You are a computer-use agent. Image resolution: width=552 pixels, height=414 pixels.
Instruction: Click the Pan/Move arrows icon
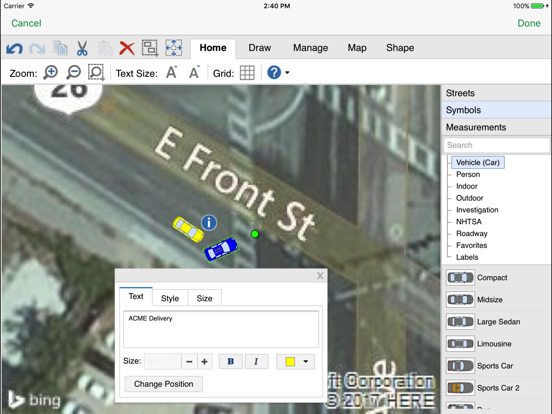(x=174, y=48)
